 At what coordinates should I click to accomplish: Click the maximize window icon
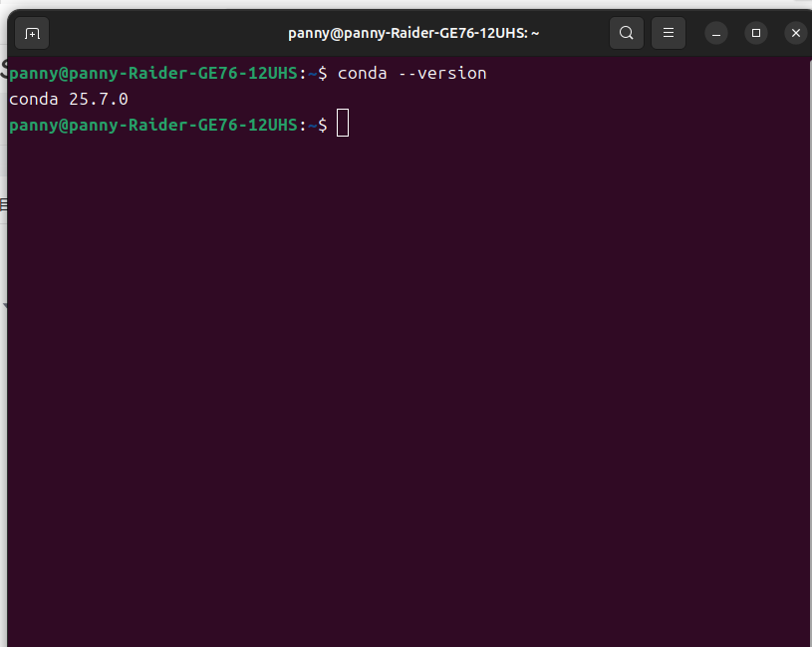[755, 33]
